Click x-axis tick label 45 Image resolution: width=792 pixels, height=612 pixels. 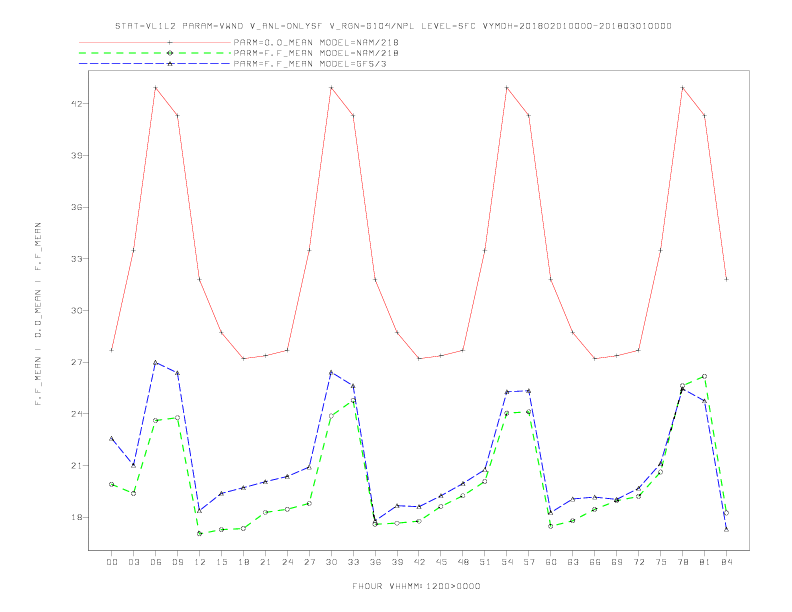(441, 562)
